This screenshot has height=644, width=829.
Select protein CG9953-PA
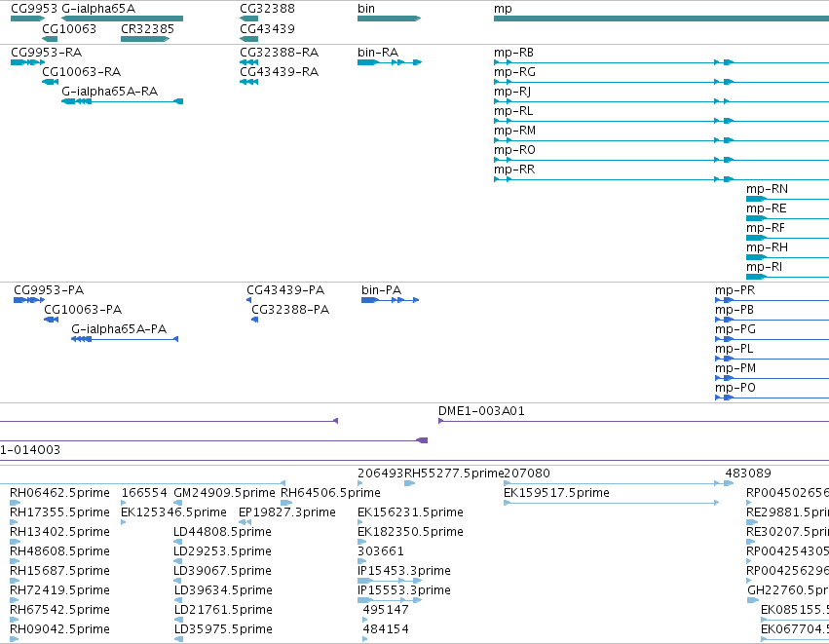click(29, 300)
